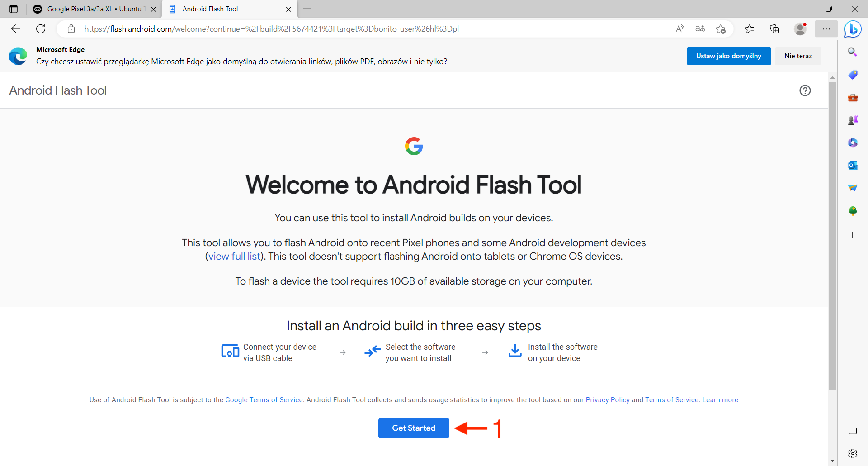Focus the address bar URL field

(271, 29)
